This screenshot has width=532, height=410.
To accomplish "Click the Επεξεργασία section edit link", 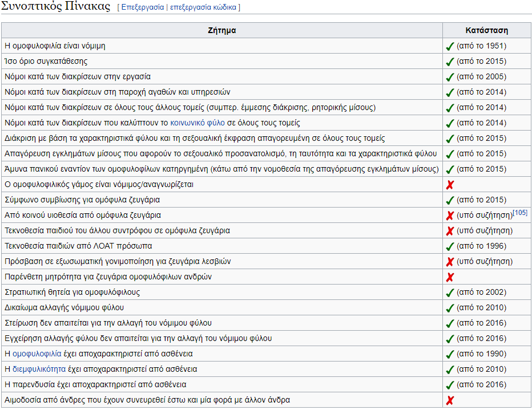I will [x=143, y=7].
